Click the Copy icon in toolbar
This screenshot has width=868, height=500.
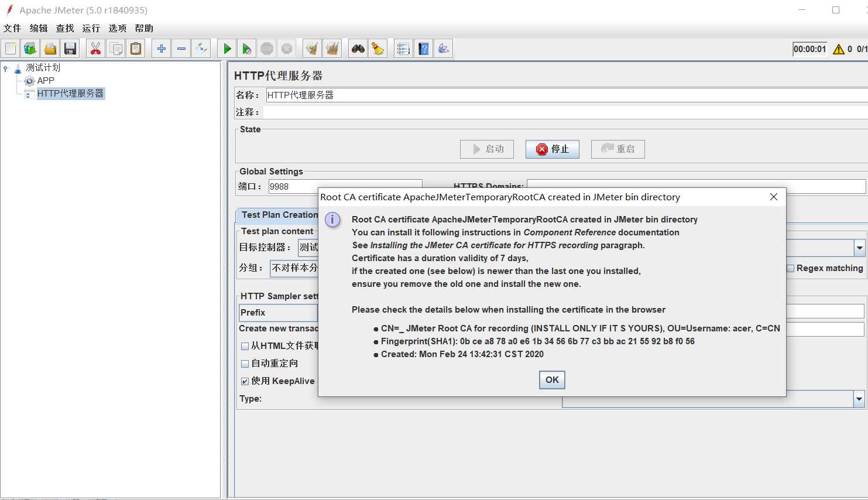tap(116, 49)
